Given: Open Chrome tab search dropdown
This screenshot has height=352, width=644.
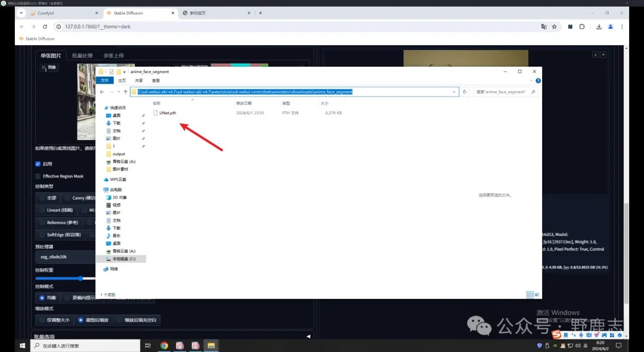Looking at the screenshot, I should pyautogui.click(x=21, y=13).
